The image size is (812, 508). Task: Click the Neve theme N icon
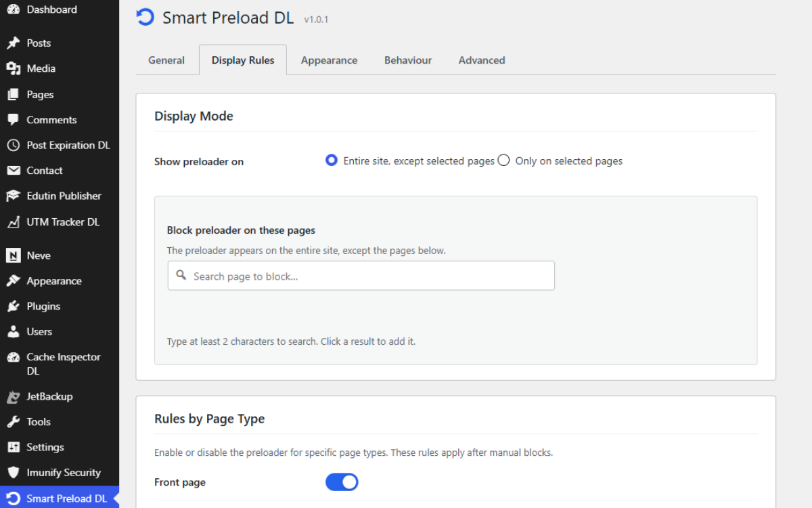pyautogui.click(x=13, y=255)
